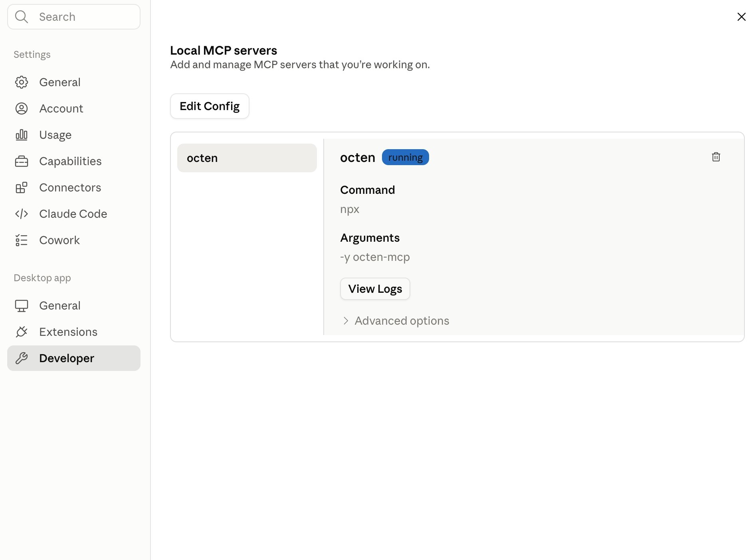Click the Developer wrench icon

(x=22, y=358)
